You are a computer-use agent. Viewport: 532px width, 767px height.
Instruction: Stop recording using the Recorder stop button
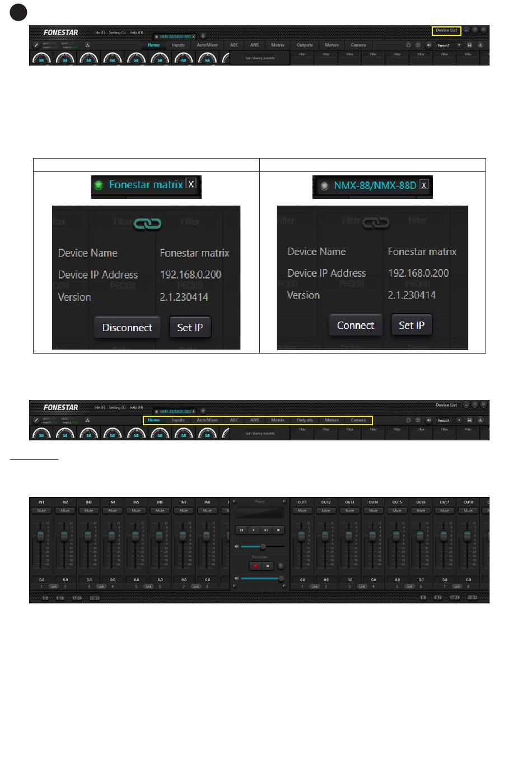click(268, 566)
